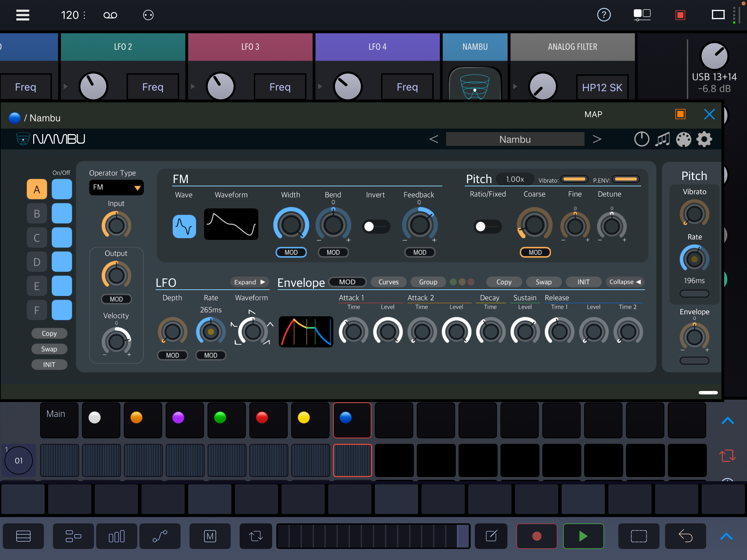Click the orange square icon beside MAP
The image size is (747, 560).
680,114
